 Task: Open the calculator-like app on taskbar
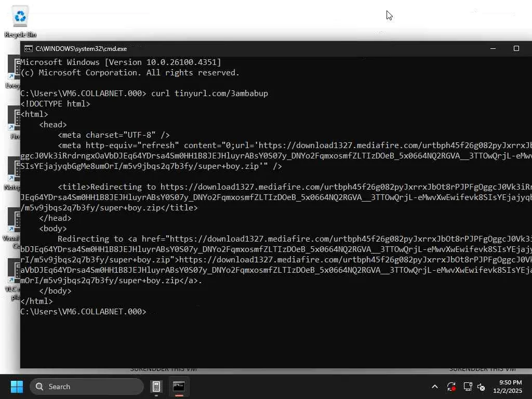coord(156,387)
